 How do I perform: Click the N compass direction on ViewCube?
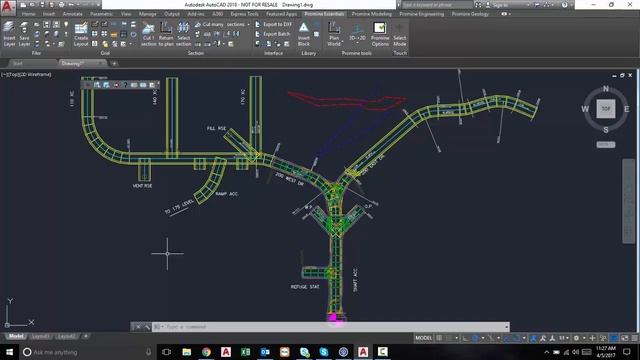click(x=606, y=89)
